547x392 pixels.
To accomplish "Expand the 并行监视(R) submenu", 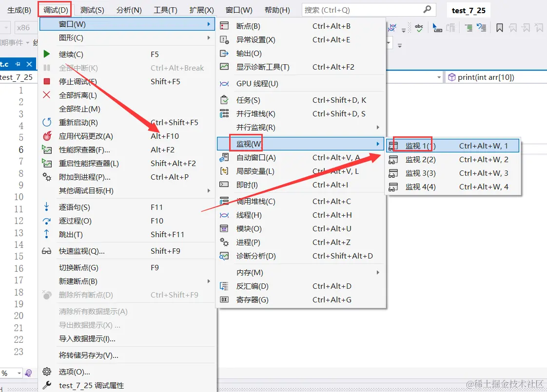I will 300,127.
